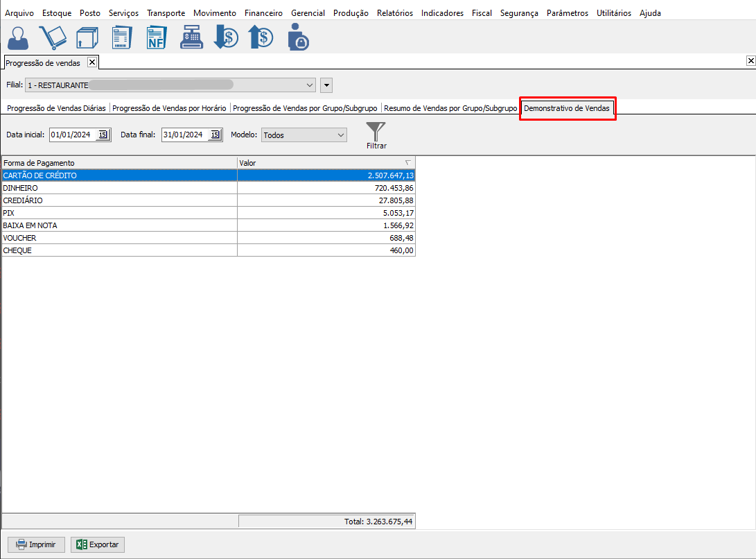The image size is (756, 559).
Task: Close the Progressão de vendas tab
Action: (91, 62)
